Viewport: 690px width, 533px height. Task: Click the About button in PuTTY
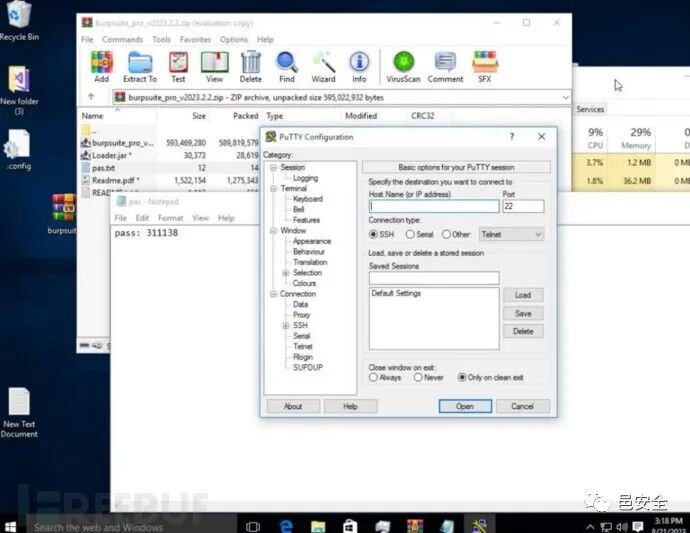(293, 406)
